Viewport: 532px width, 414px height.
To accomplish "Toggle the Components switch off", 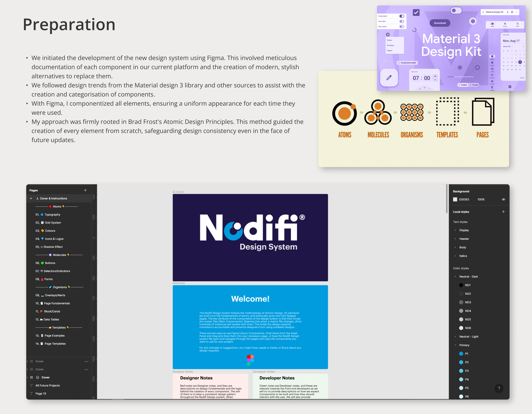I will (402, 16).
